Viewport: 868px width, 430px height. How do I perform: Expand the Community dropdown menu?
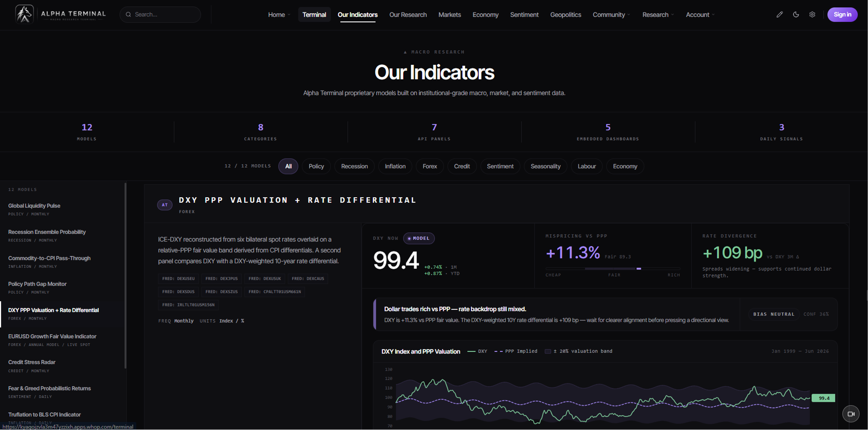(611, 15)
